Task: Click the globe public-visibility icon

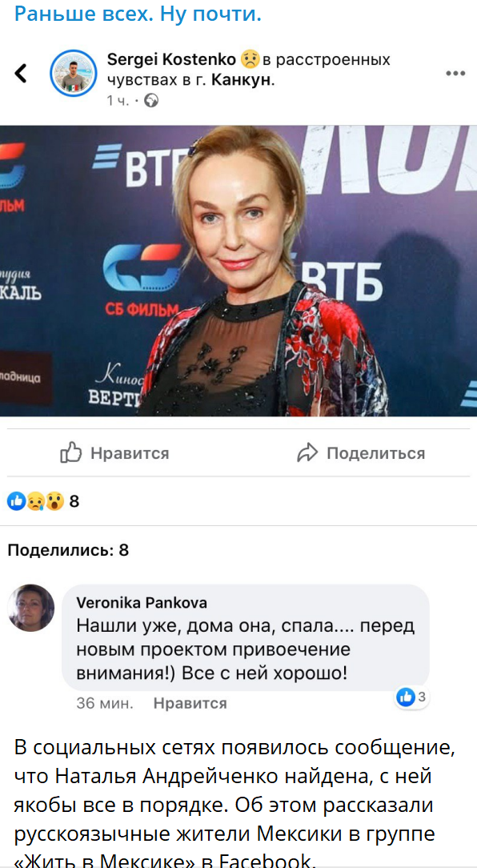Action: (151, 100)
